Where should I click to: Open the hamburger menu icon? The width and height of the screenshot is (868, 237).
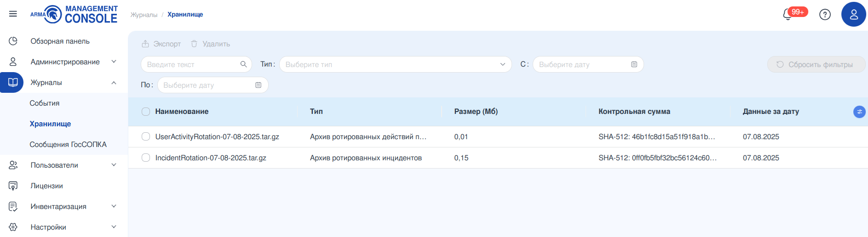click(13, 14)
